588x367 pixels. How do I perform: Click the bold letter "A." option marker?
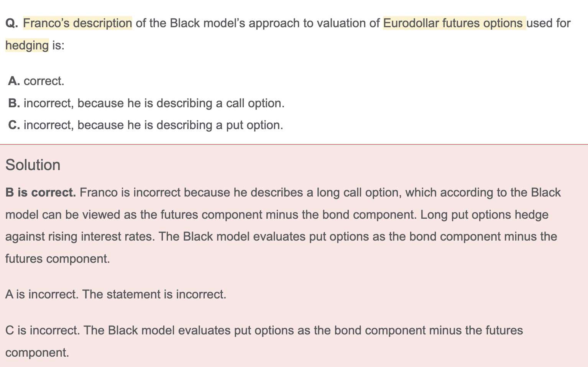[14, 81]
